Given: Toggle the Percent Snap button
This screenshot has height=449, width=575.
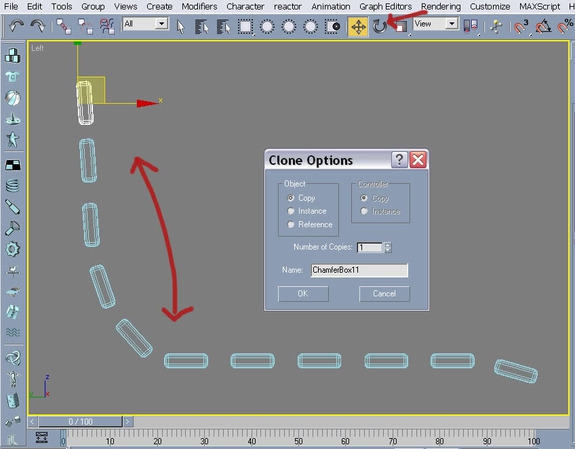Looking at the screenshot, I should click(x=566, y=26).
